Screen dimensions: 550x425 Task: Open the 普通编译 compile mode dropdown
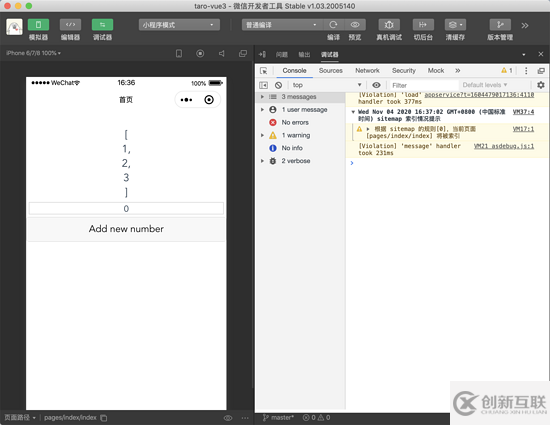[x=282, y=25]
